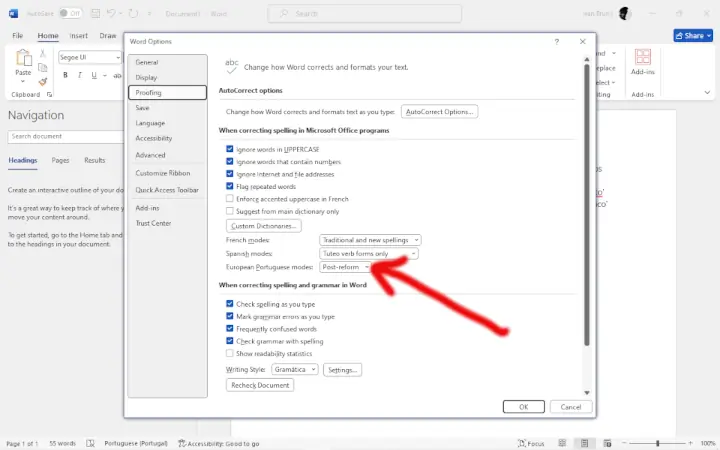720x450 pixels.
Task: Uncheck Ignore Internet and file addresses
Action: point(230,174)
